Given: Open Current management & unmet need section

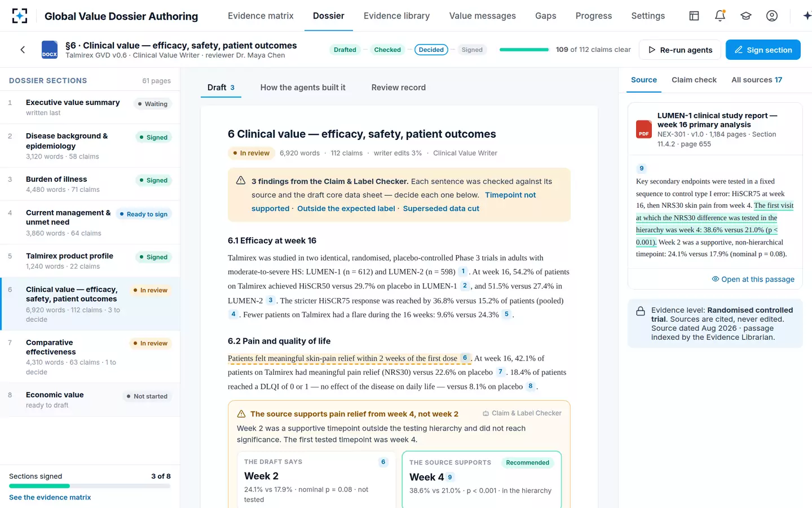Looking at the screenshot, I should click(x=90, y=222).
